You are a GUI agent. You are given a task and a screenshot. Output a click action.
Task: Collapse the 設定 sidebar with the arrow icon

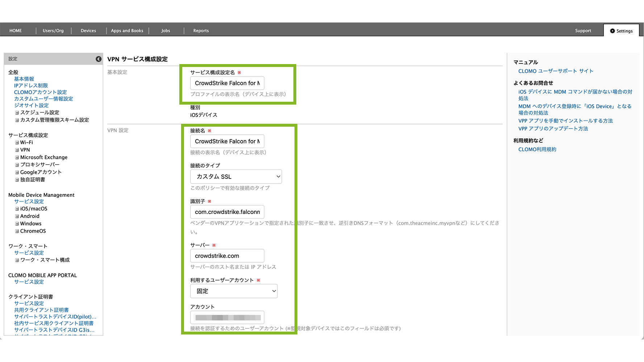pyautogui.click(x=99, y=59)
